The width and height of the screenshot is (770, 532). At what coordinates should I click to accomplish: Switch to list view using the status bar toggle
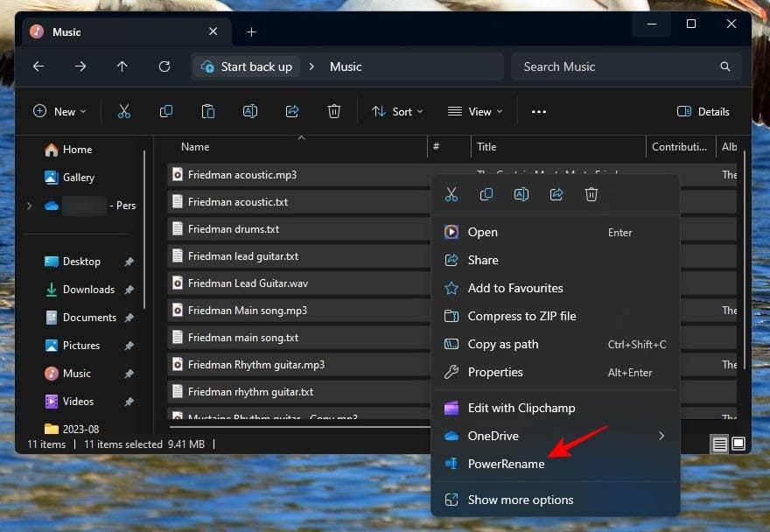click(718, 444)
